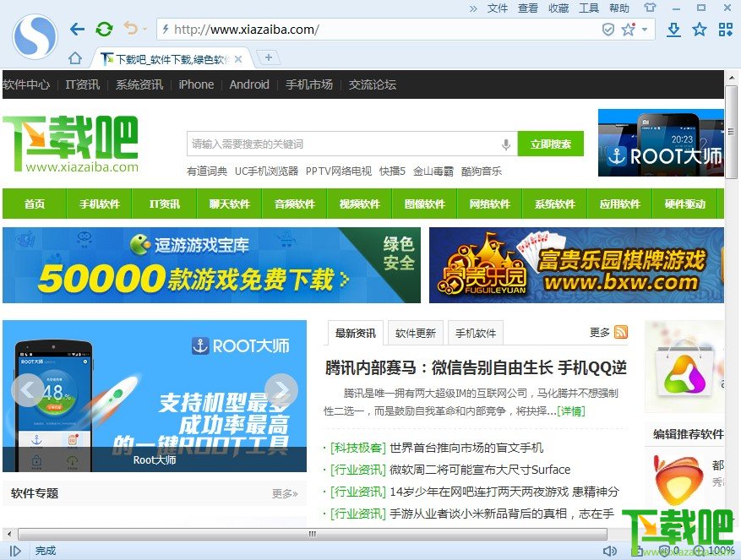The image size is (741, 560).
Task: Open 交流论坛 top nav link
Action: (373, 84)
